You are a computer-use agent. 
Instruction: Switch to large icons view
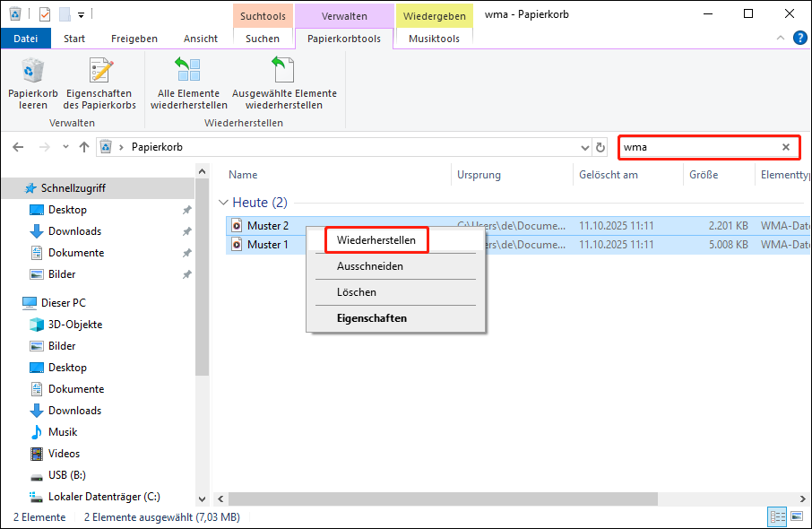pyautogui.click(x=797, y=516)
